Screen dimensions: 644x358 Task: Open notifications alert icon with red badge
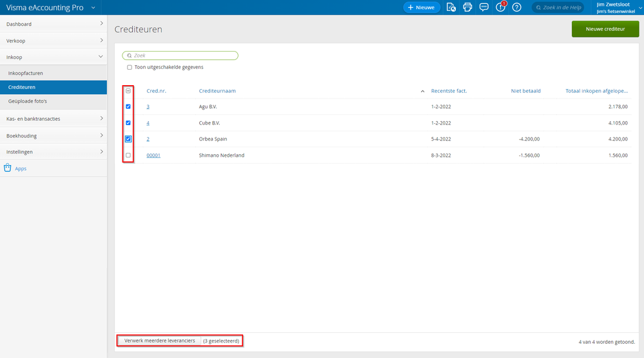click(500, 7)
